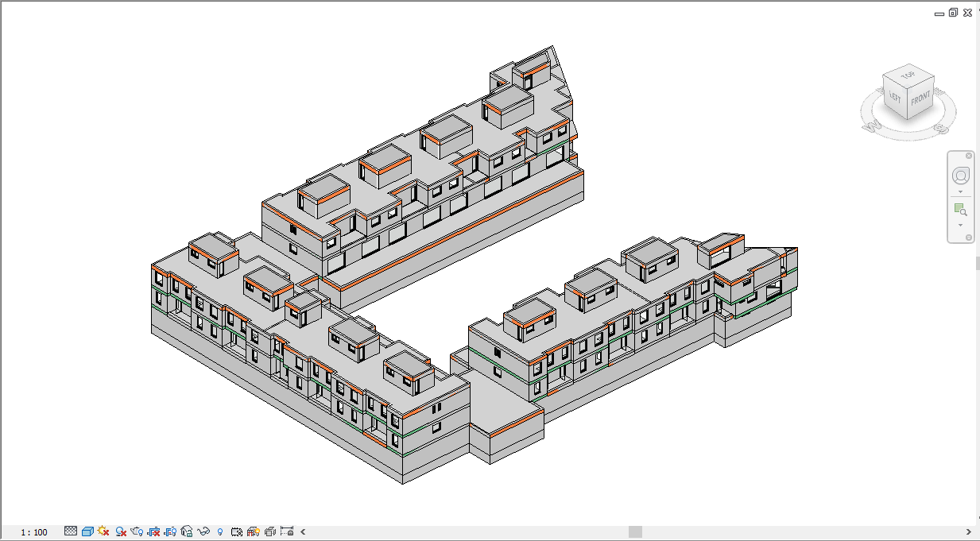This screenshot has height=541, width=980.
Task: Toggle Reveal Hidden Elements lightbulb
Action: click(x=220, y=531)
